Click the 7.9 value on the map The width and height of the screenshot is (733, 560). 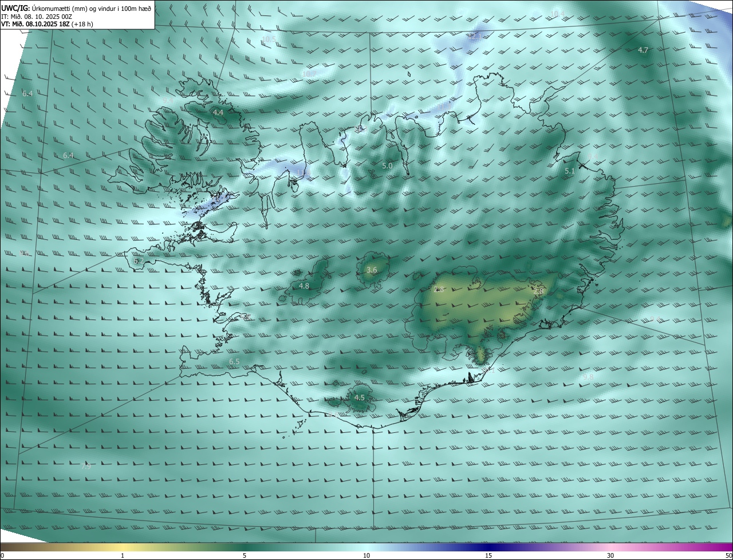[x=86, y=467]
